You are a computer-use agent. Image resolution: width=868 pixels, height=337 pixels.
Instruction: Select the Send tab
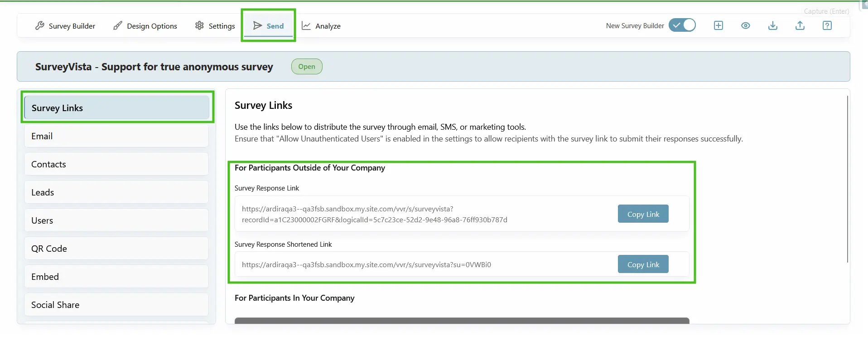[268, 26]
